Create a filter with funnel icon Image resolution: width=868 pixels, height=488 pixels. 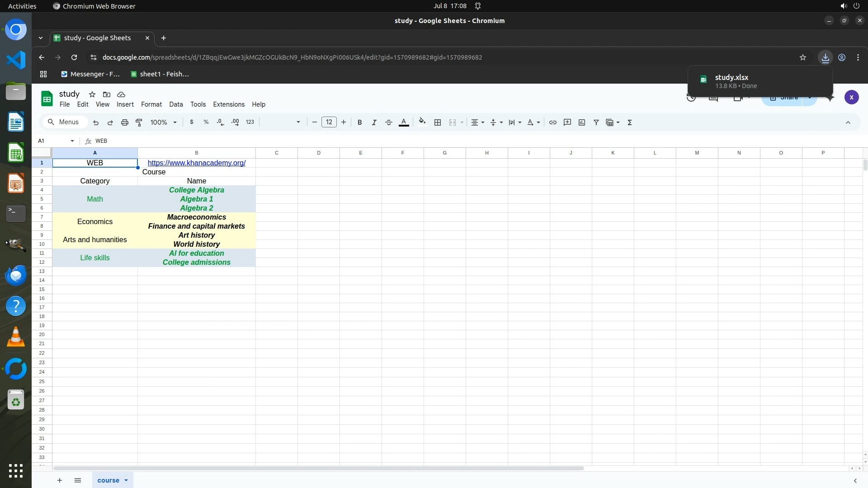pyautogui.click(x=596, y=122)
